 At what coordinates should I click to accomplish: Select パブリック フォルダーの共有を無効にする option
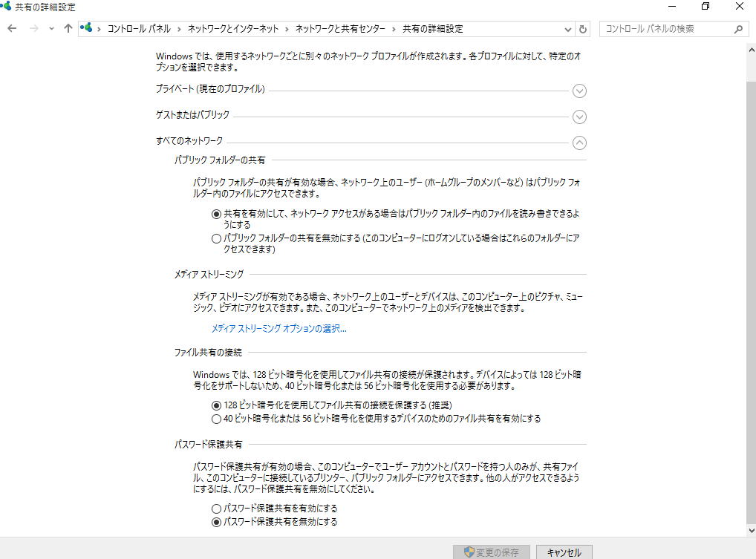click(217, 238)
